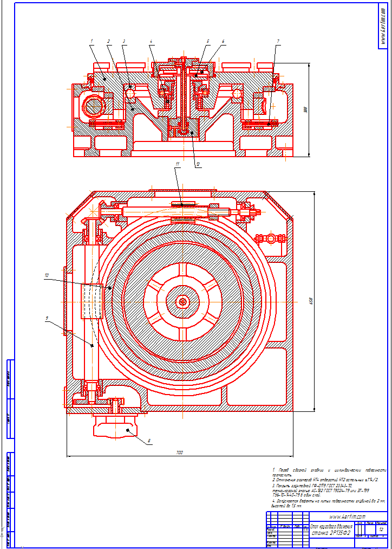Click the small valve fitting right of worm shaft
Image resolution: width=392 pixels, height=549 pixels.
click(x=269, y=238)
